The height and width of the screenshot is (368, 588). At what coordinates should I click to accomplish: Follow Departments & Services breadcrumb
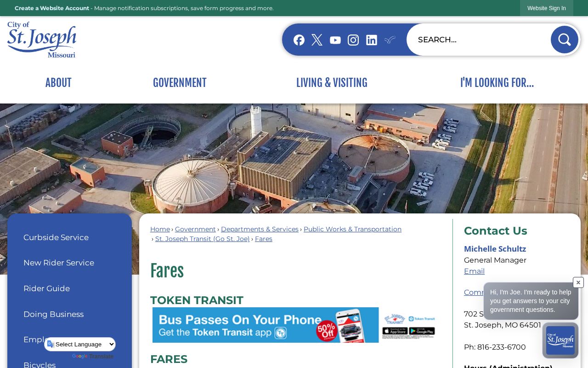click(x=260, y=229)
